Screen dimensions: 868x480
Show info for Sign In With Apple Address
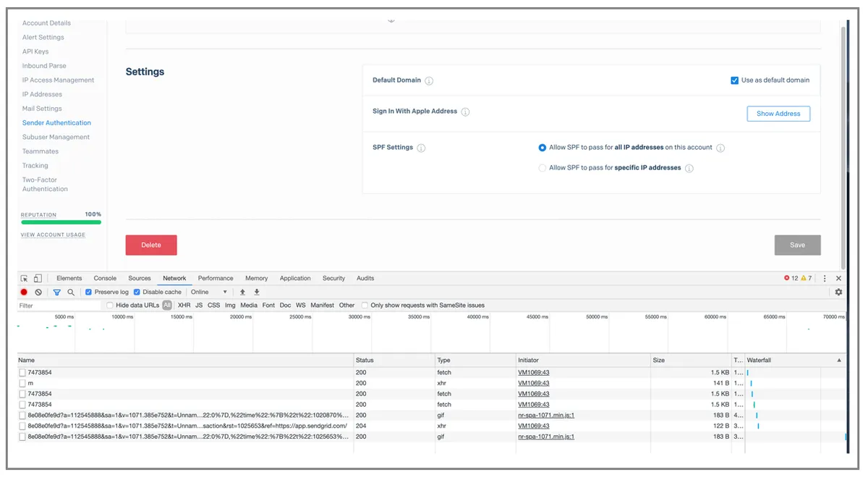465,112
